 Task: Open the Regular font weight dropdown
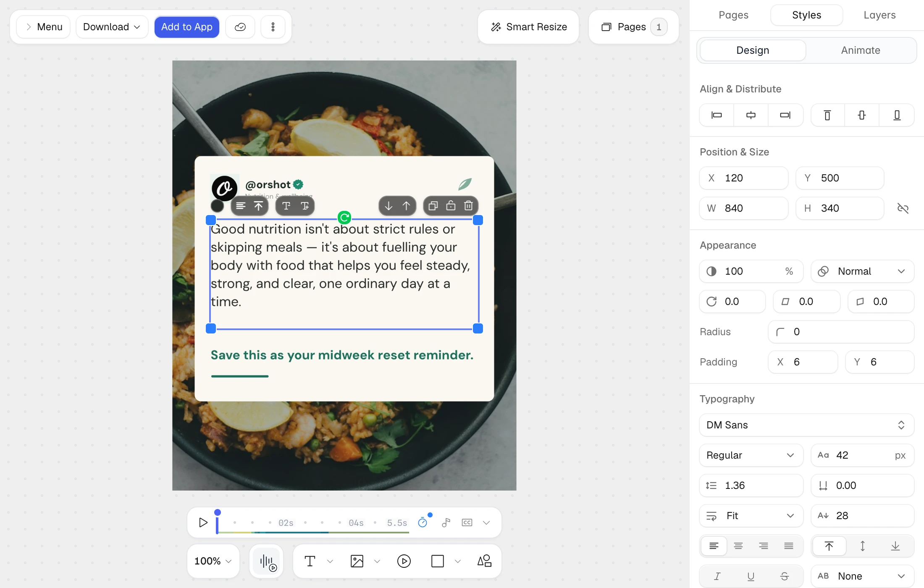tap(751, 455)
